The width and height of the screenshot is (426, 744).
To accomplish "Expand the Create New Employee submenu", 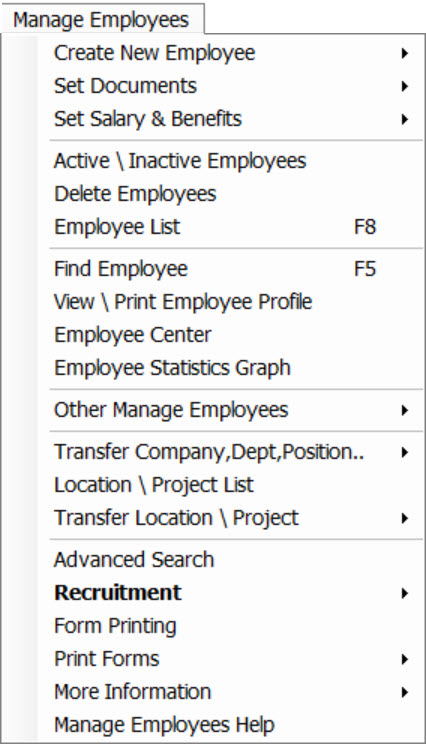I will 231,53.
